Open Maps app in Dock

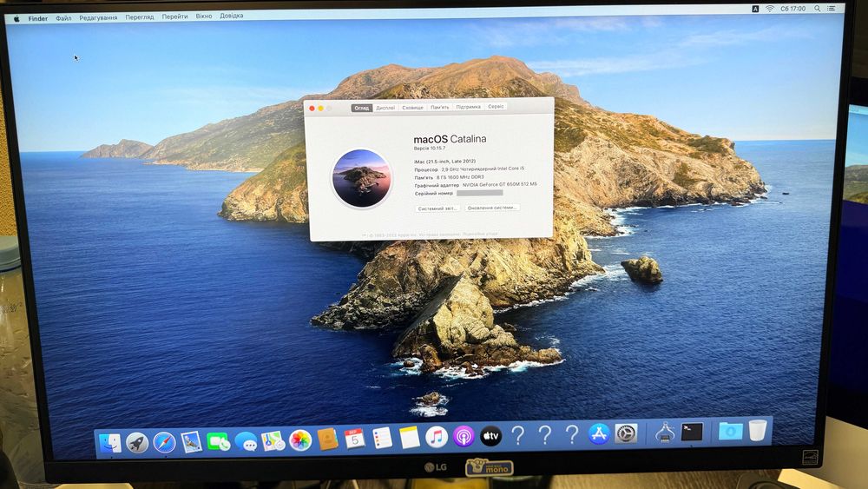[x=273, y=441]
